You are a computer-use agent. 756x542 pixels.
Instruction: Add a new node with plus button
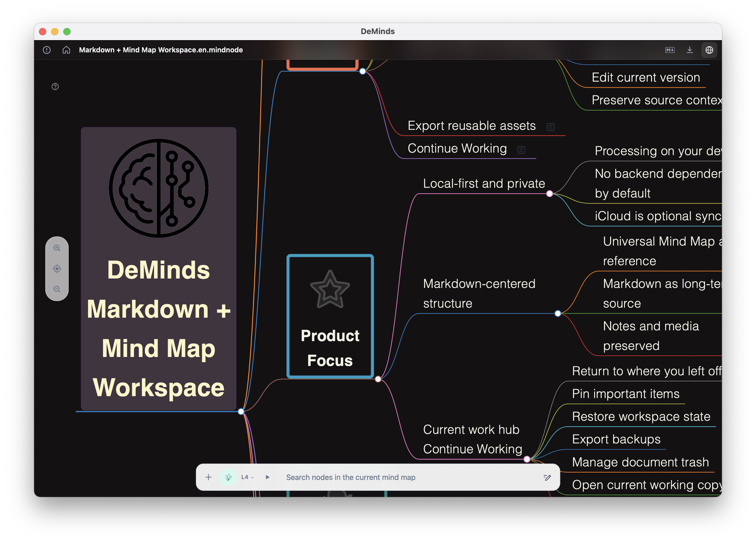pyautogui.click(x=209, y=477)
